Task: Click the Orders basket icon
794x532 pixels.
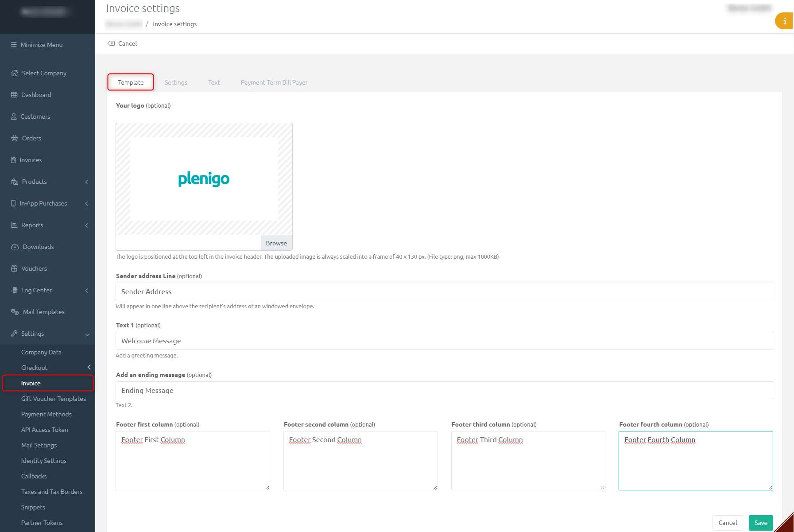Action: pyautogui.click(x=14, y=138)
